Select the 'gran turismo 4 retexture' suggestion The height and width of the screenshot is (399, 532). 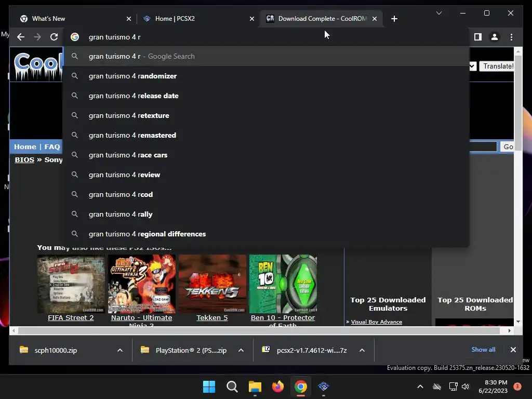coord(267,115)
